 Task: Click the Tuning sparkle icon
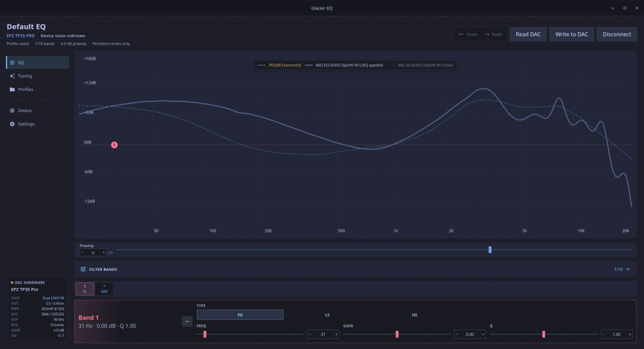pyautogui.click(x=13, y=76)
